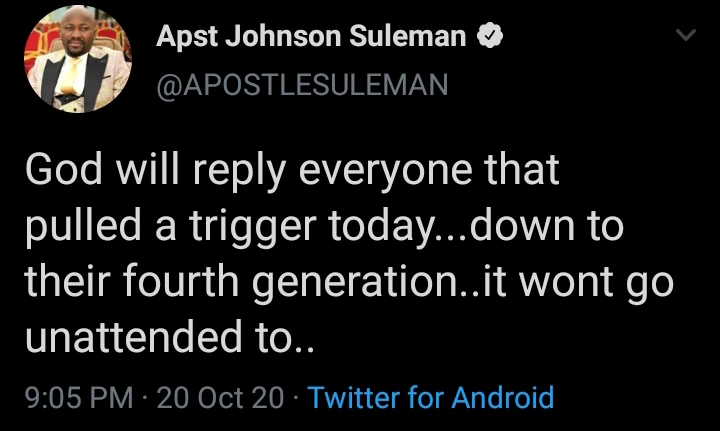The width and height of the screenshot is (720, 431).
Task: Click the @APOSTLESULEMAN handle
Action: 302,85
